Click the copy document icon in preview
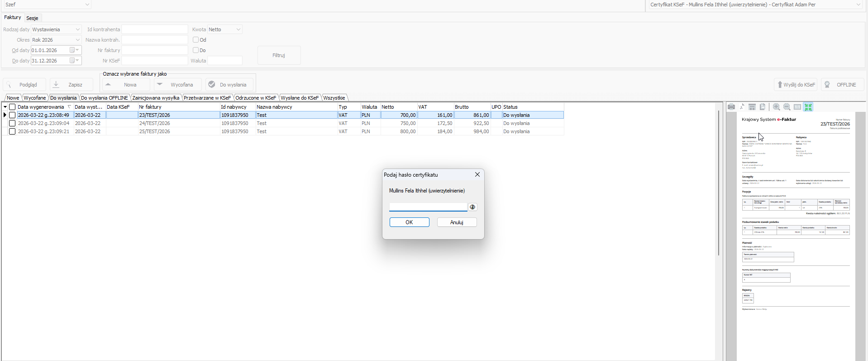 (x=763, y=107)
